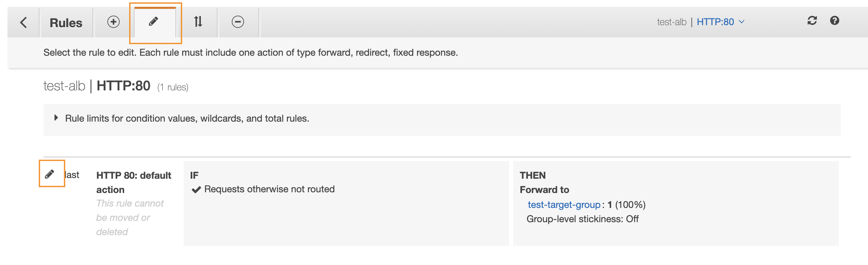
Task: Expand the rule limits disclosure triangle
Action: pos(56,118)
